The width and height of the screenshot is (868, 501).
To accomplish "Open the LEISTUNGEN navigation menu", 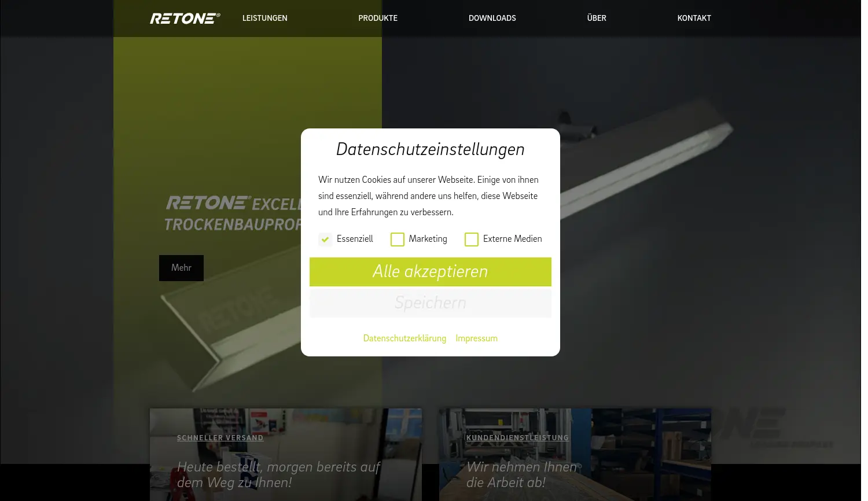I will 264,18.
